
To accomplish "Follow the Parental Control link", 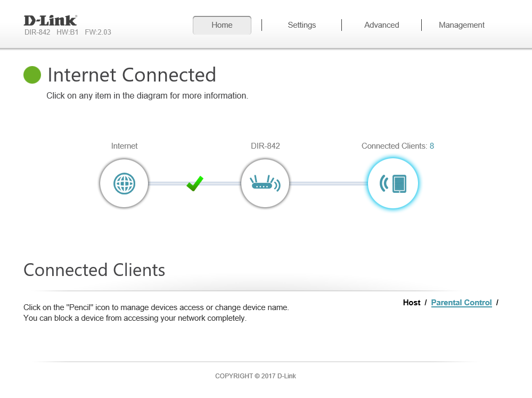I will [x=461, y=303].
